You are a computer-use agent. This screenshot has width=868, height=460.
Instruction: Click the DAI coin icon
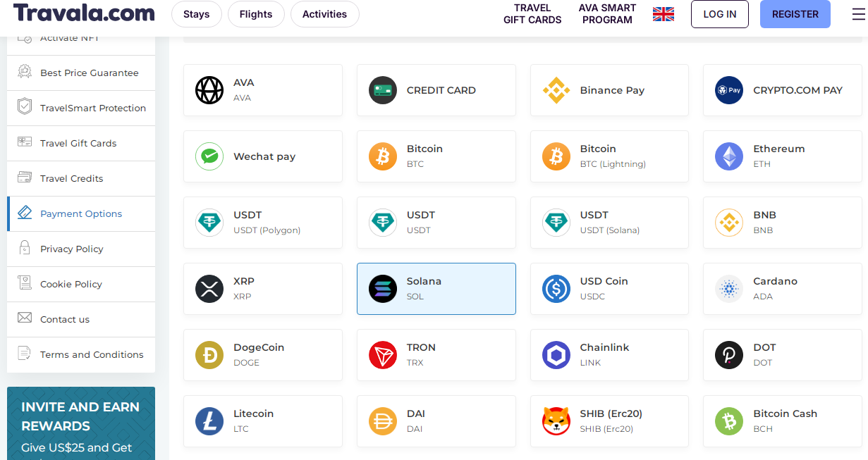click(383, 421)
